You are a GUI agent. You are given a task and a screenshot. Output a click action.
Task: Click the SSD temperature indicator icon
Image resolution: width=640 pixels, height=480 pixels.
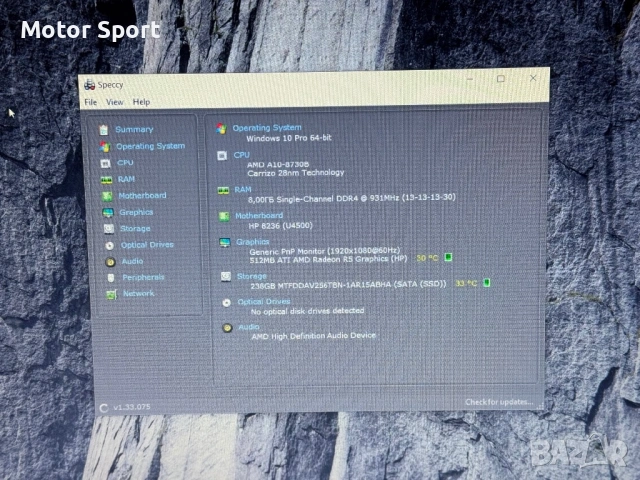(x=486, y=283)
